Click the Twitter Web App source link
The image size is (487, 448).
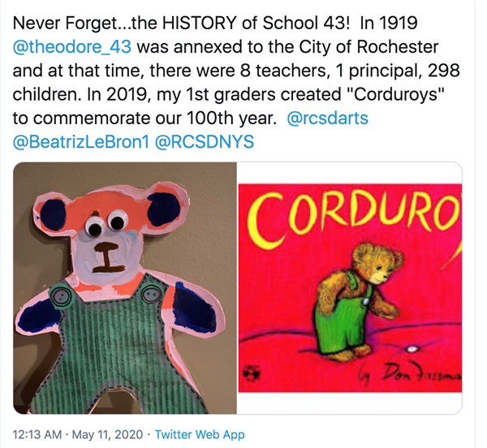click(200, 434)
